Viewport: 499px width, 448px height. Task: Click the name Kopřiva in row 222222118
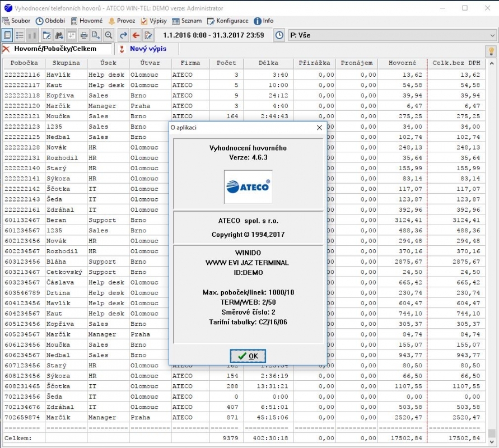[60, 95]
